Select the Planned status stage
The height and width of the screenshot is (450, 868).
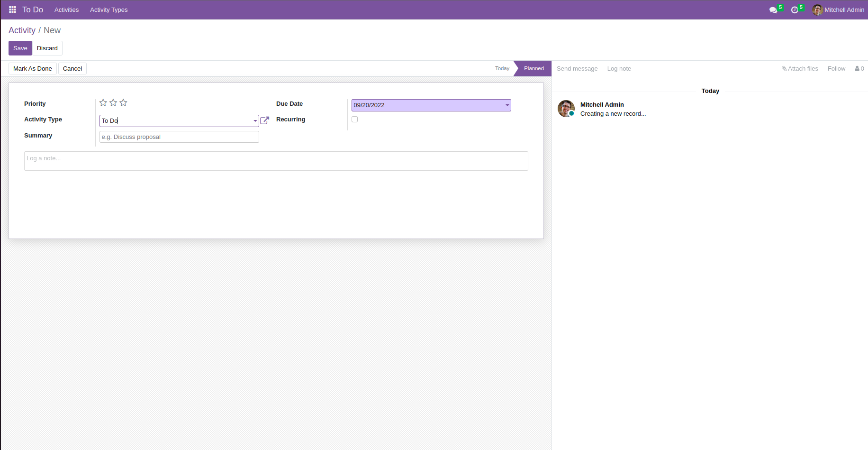click(533, 69)
